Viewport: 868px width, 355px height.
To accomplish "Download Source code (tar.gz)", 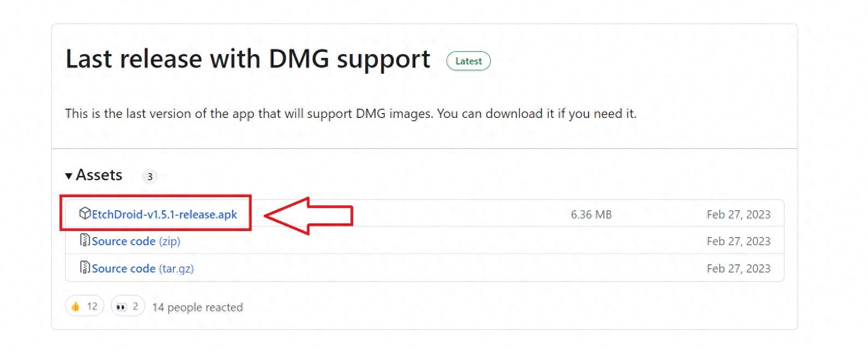I will (x=142, y=269).
